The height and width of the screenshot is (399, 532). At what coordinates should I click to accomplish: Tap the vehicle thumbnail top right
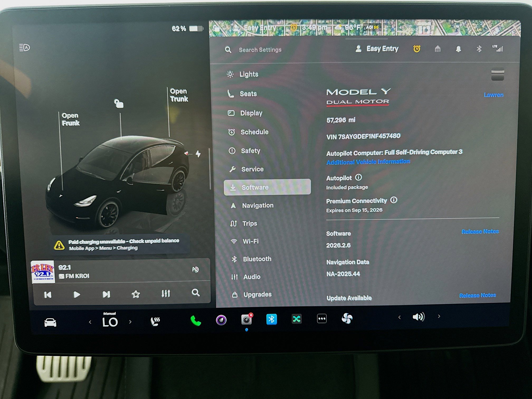[497, 74]
